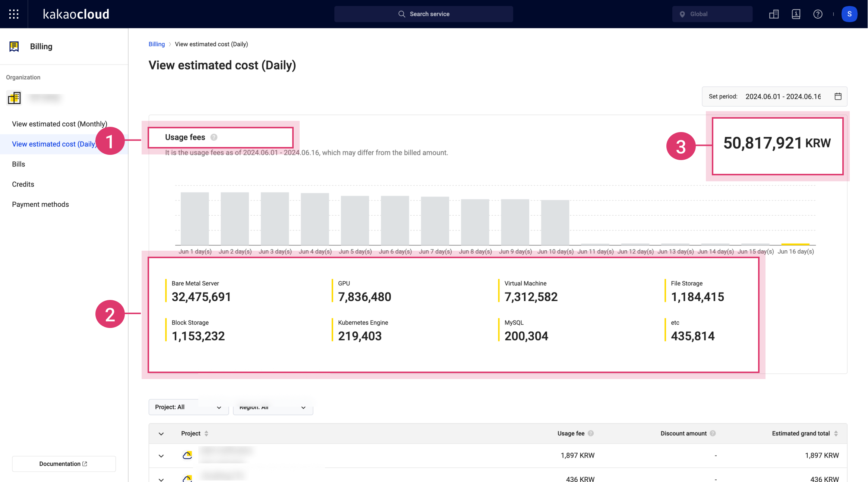The height and width of the screenshot is (482, 868).
Task: Open Payment methods menu item
Action: [x=40, y=204]
